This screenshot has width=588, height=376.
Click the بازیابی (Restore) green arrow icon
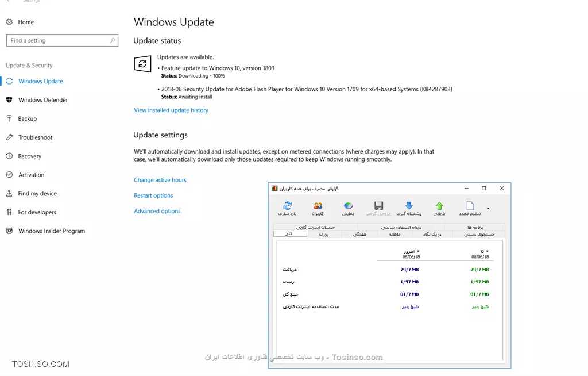coord(439,206)
